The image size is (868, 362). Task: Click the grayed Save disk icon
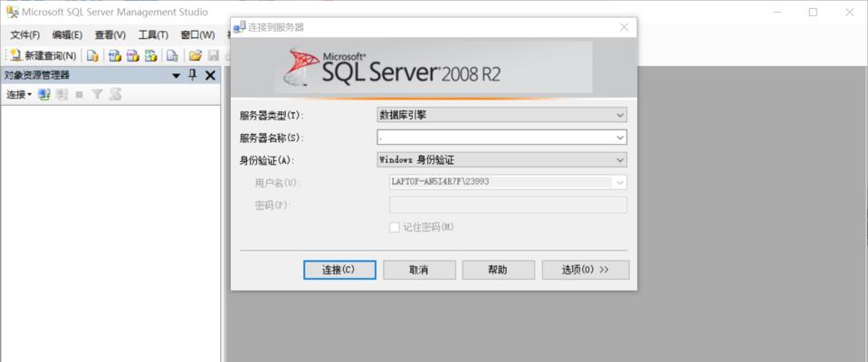click(213, 55)
